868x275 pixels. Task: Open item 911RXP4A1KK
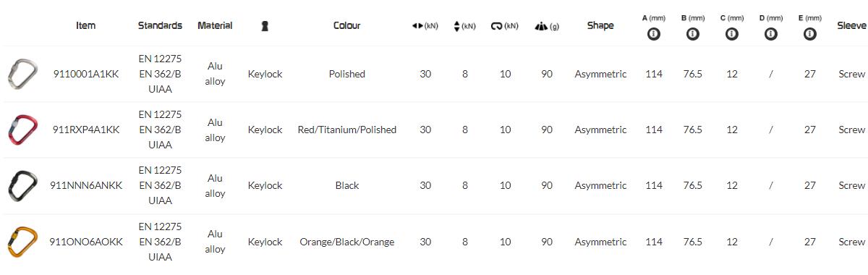86,130
